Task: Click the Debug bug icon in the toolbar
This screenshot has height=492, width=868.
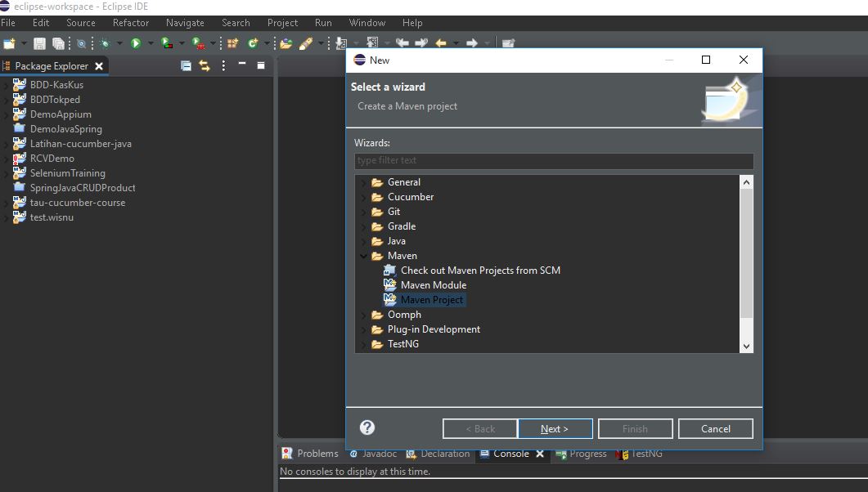Action: point(105,43)
